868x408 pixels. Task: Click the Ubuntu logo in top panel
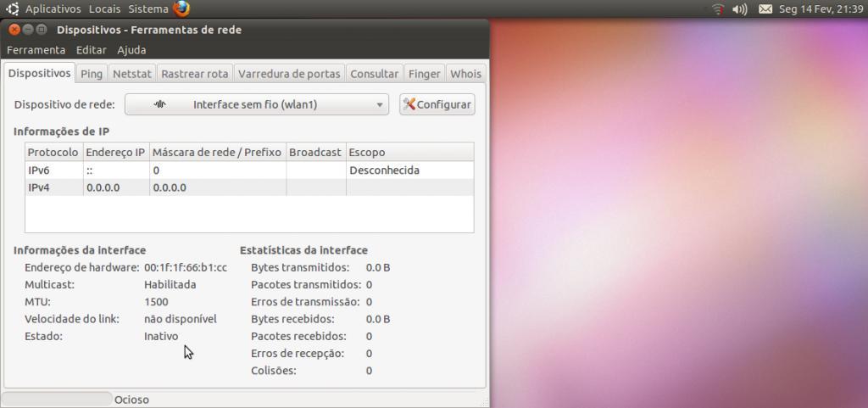point(12,8)
